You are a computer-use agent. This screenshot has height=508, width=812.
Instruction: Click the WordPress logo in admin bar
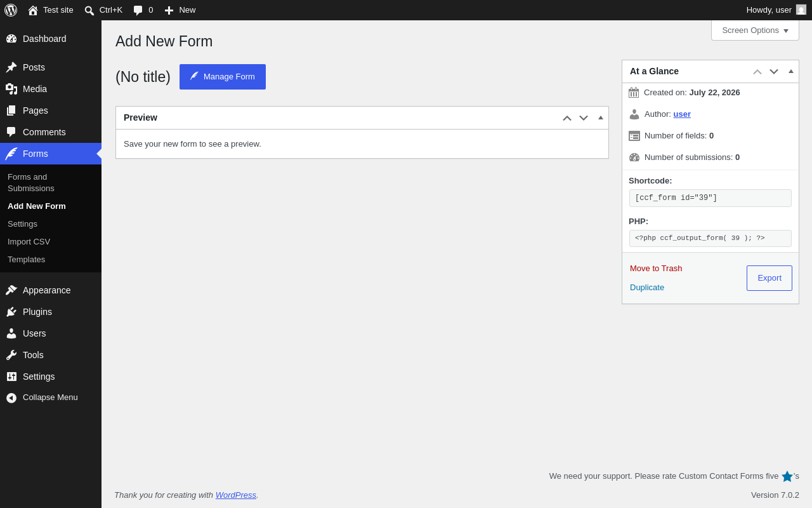pos(11,10)
